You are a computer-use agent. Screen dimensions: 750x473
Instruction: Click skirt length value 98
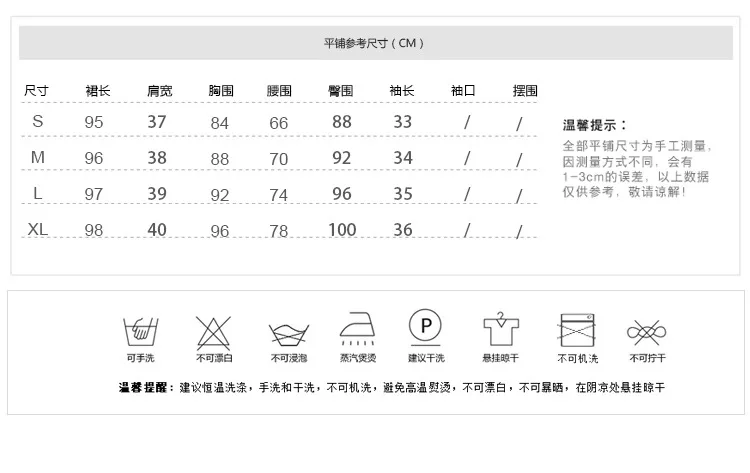[x=94, y=230]
